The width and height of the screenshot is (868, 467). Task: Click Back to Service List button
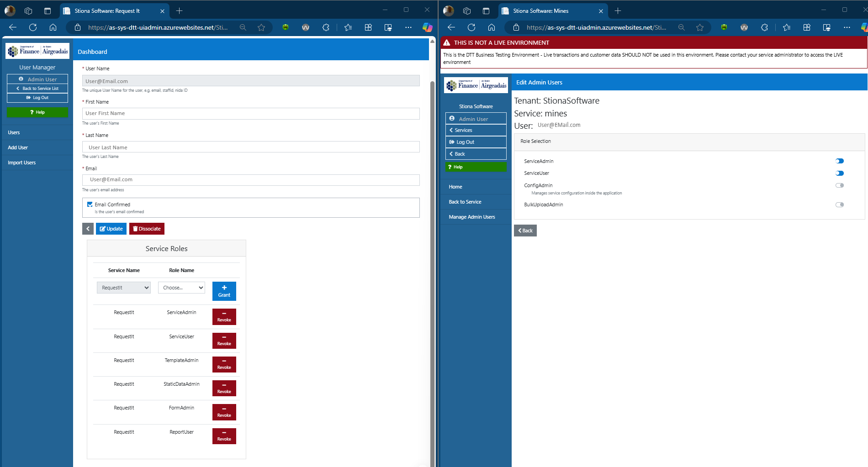[x=37, y=89]
